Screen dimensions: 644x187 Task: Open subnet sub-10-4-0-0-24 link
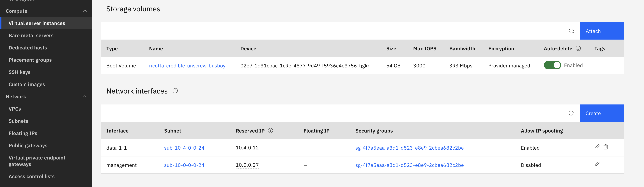coord(184,148)
